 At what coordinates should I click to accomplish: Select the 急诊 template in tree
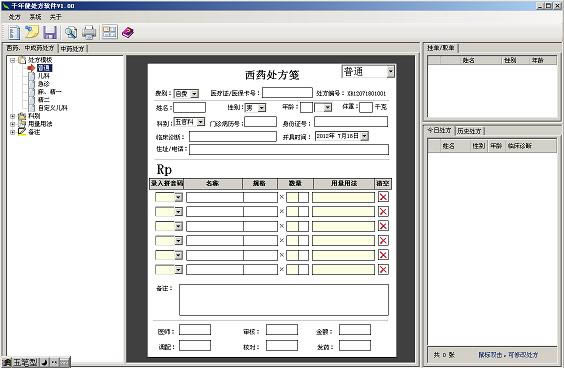tap(44, 84)
